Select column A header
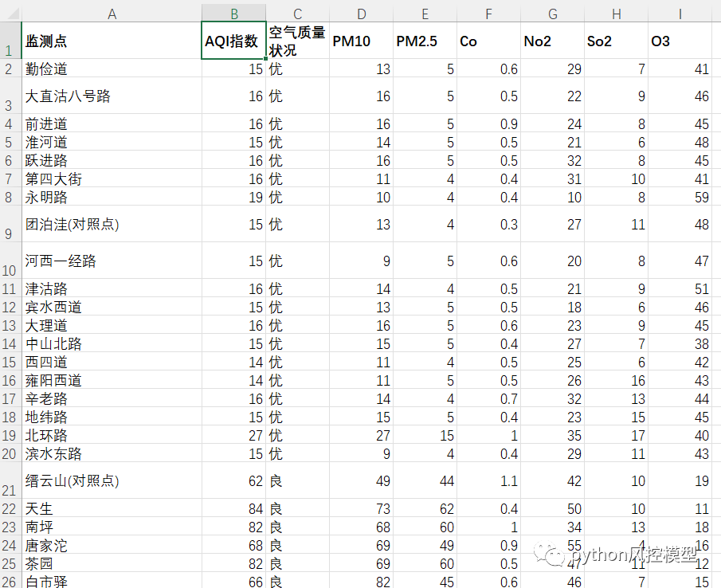 [112, 13]
